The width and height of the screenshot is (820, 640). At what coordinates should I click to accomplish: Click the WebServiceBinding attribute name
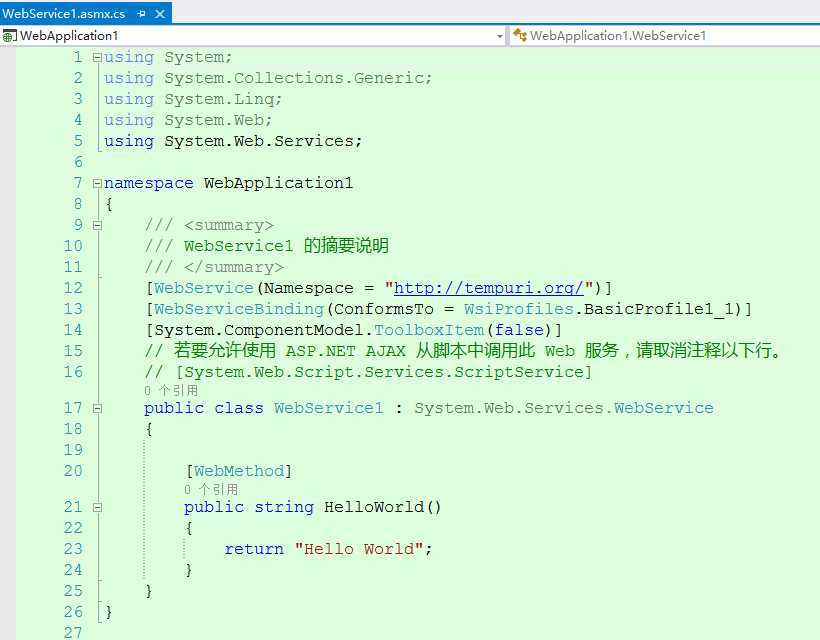239,309
